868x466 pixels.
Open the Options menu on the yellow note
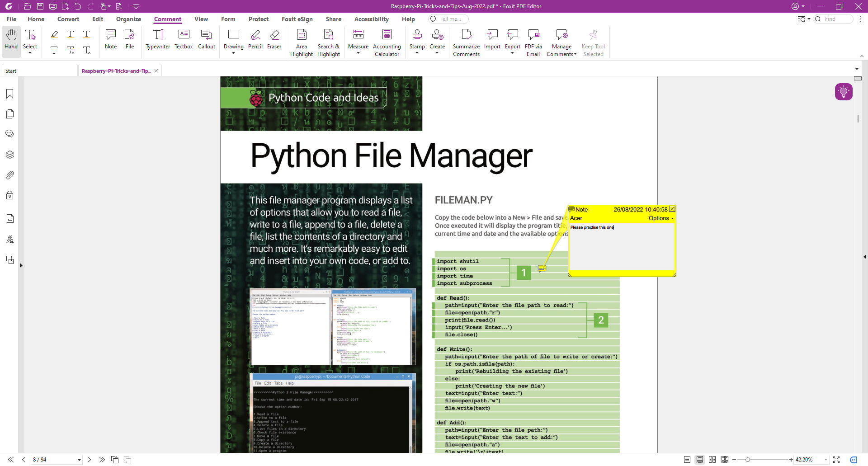[x=660, y=218]
